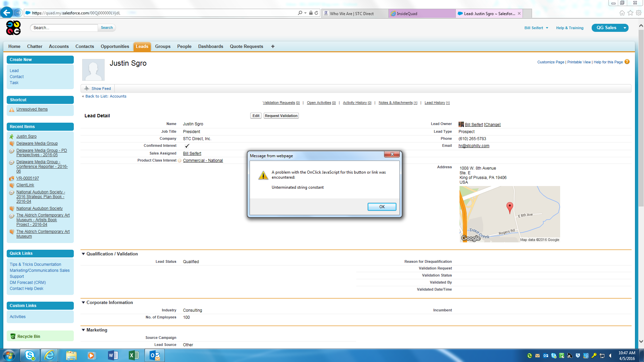Viewport: 644px width, 362px height.
Task: Open the Notes & Attachments link
Action: [398, 103]
